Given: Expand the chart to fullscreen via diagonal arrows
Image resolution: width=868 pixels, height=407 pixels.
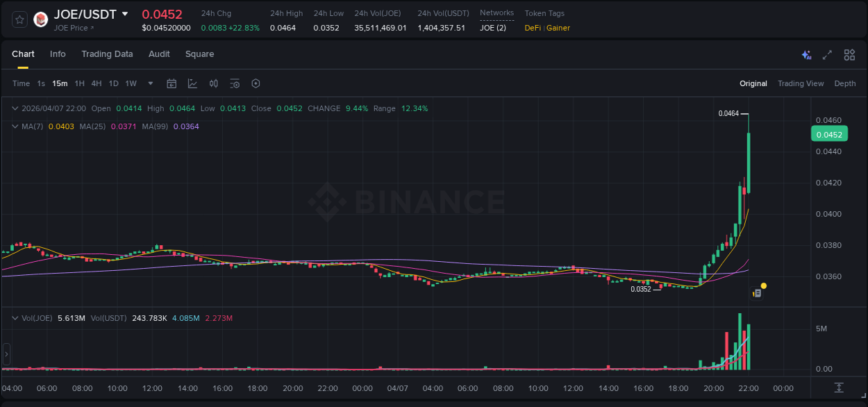Looking at the screenshot, I should tap(828, 55).
